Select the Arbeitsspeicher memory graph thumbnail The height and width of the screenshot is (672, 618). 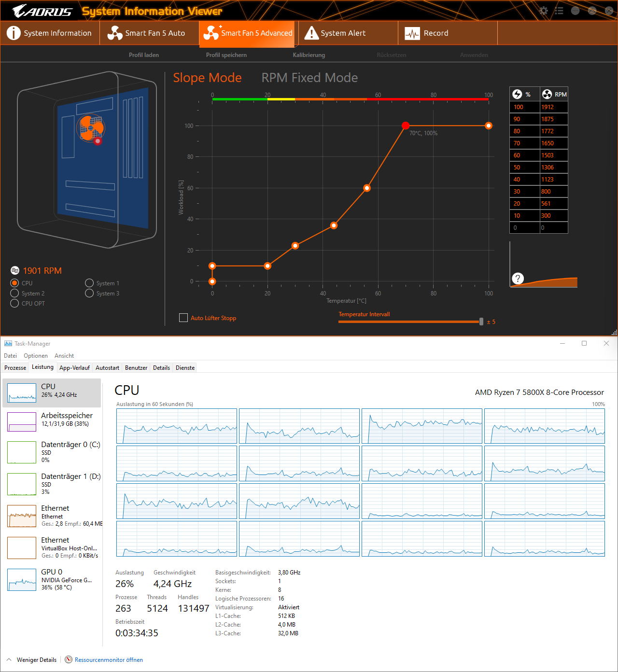pos(22,422)
